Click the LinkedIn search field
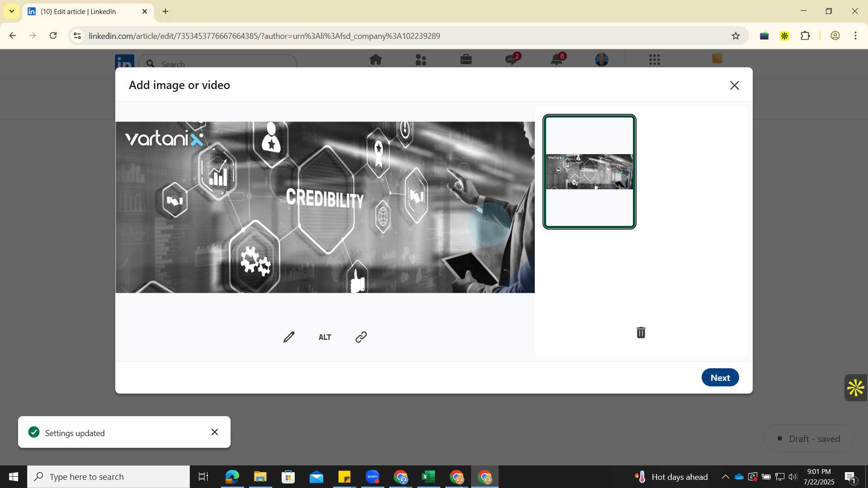 [x=217, y=64]
